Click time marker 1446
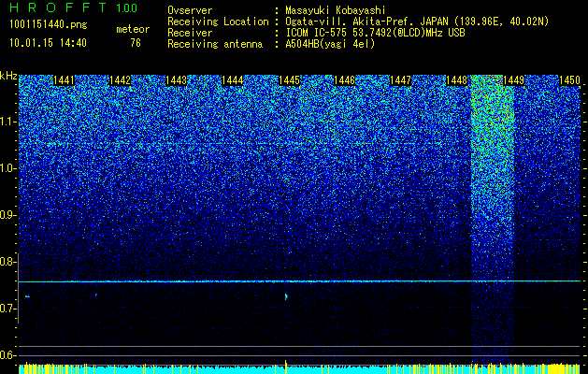 point(345,80)
